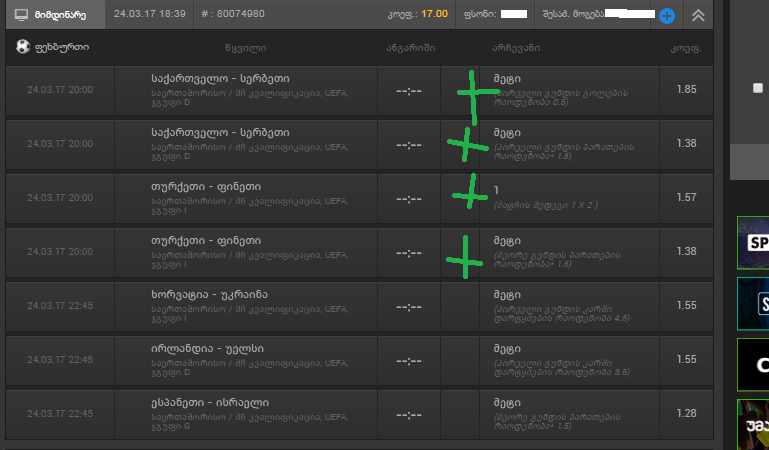This screenshot has width=769, height=450.
Task: Open the მიმდინარე tab
Action: tap(55, 15)
